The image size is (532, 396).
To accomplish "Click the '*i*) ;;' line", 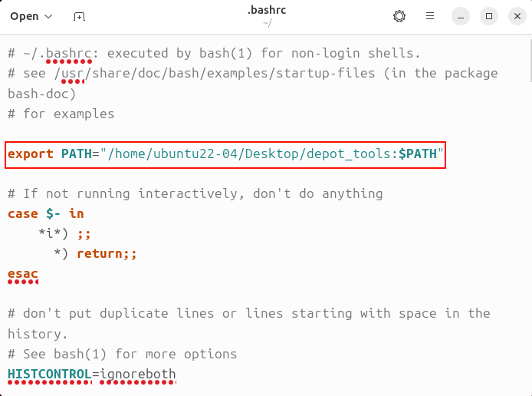I will pyautogui.click(x=64, y=234).
